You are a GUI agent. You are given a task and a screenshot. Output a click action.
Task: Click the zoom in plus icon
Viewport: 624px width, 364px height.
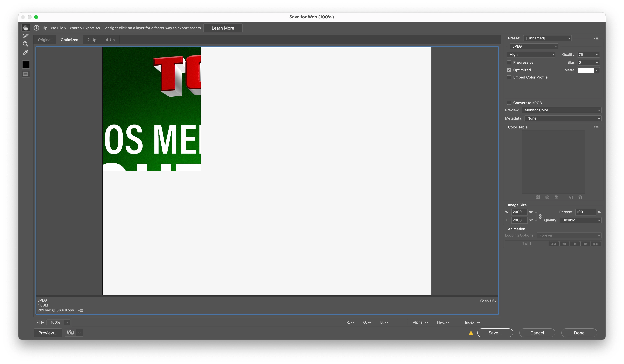(x=43, y=322)
